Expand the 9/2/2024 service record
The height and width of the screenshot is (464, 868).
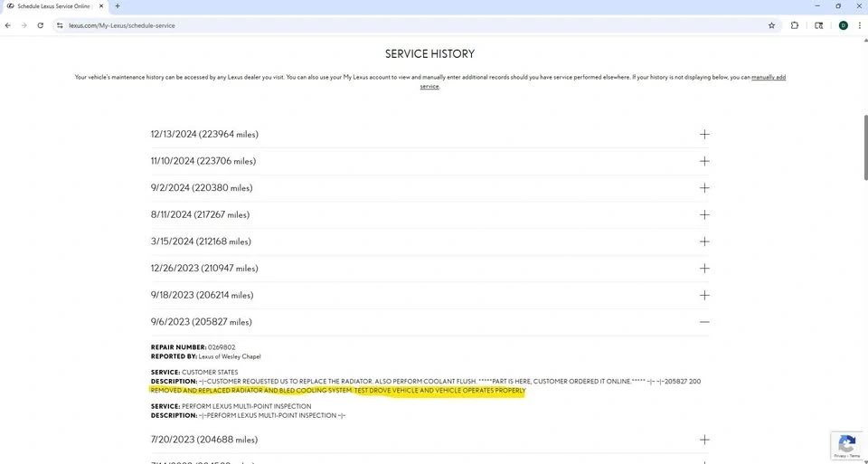point(704,188)
